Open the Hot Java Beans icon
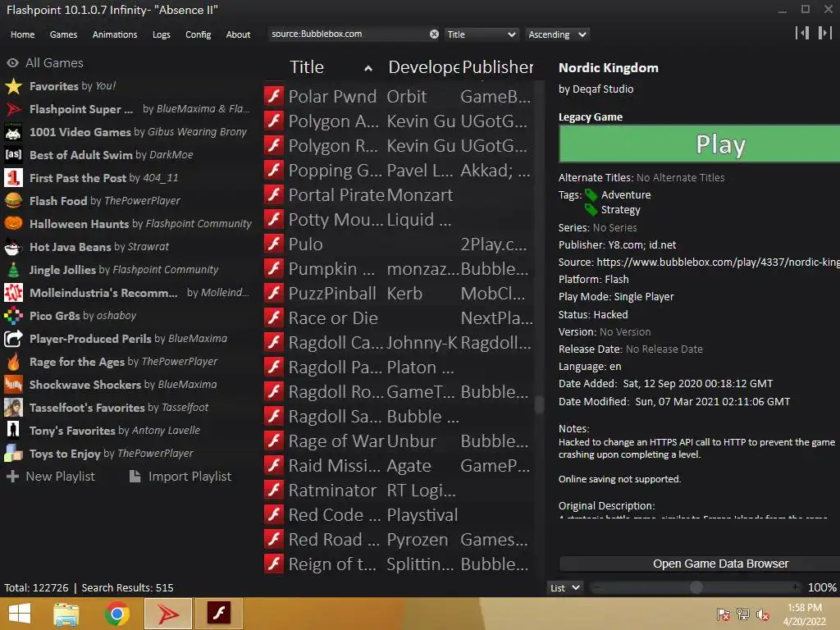The height and width of the screenshot is (630, 840). pyautogui.click(x=13, y=246)
